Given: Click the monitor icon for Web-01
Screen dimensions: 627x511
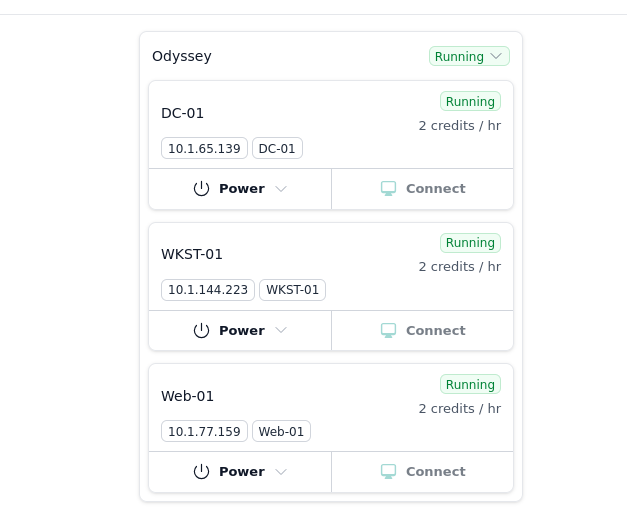Looking at the screenshot, I should point(389,472).
